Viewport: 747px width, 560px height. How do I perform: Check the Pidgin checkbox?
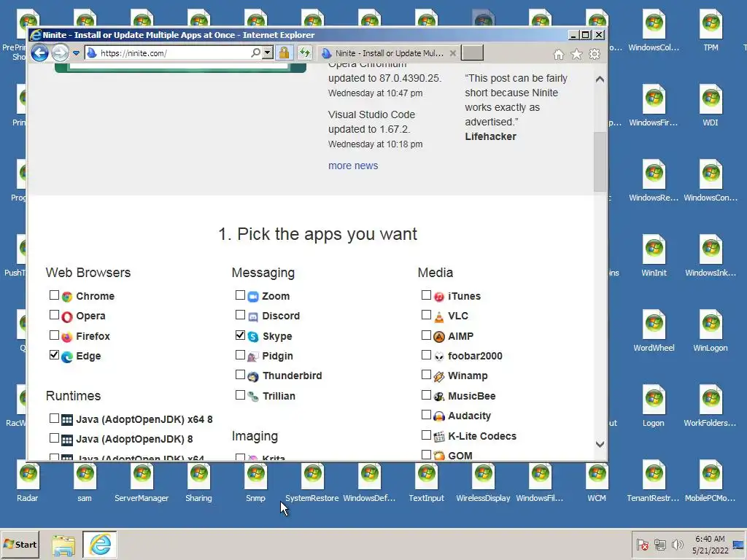240,355
